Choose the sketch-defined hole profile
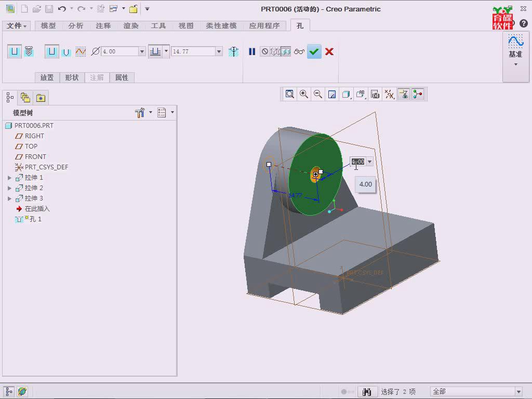 [81, 51]
